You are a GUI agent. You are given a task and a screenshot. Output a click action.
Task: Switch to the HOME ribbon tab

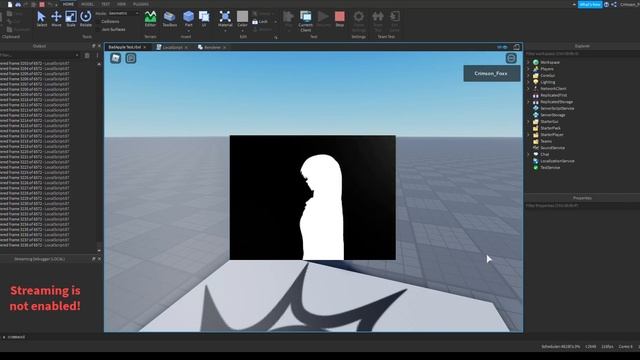point(68,4)
